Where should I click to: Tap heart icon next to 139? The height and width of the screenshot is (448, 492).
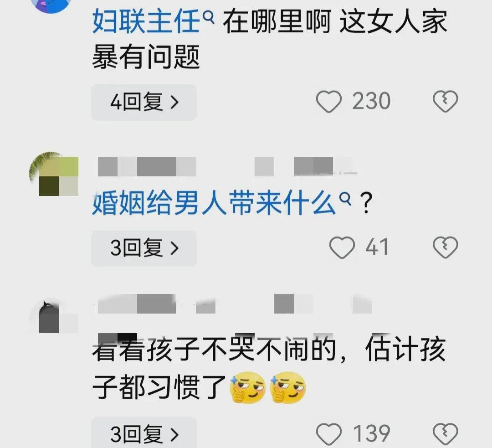click(x=328, y=434)
